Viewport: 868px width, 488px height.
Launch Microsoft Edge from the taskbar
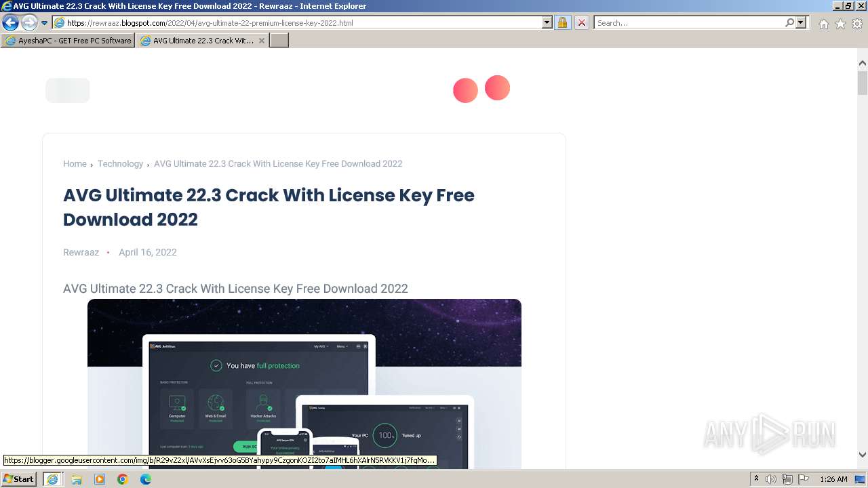[x=146, y=479]
